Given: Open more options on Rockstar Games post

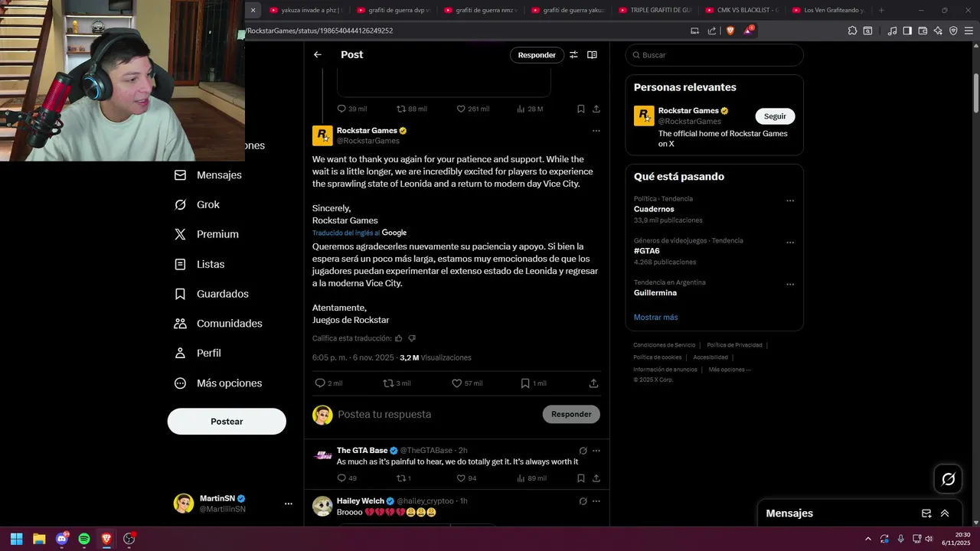Looking at the screenshot, I should [x=596, y=131].
